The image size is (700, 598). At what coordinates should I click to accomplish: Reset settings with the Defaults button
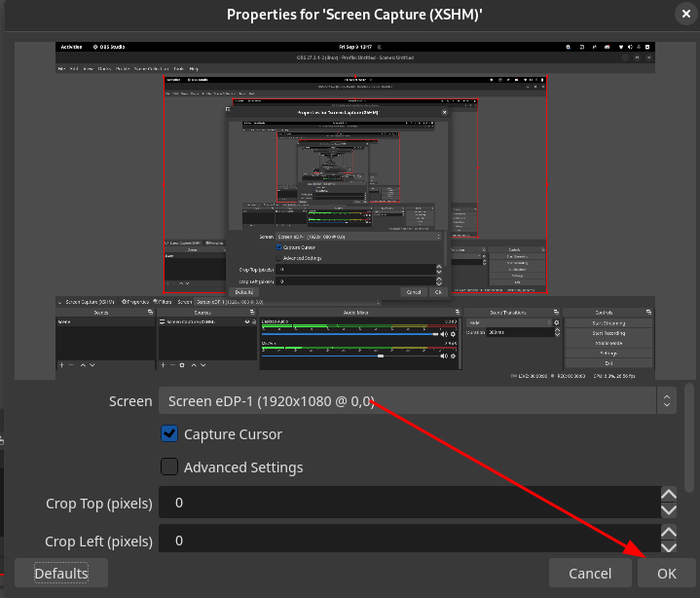61,573
